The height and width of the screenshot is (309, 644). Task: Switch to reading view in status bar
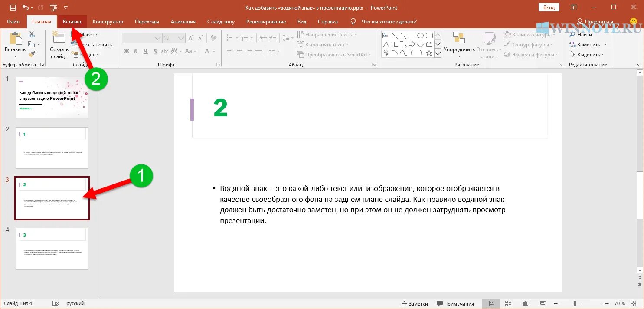coord(525,303)
